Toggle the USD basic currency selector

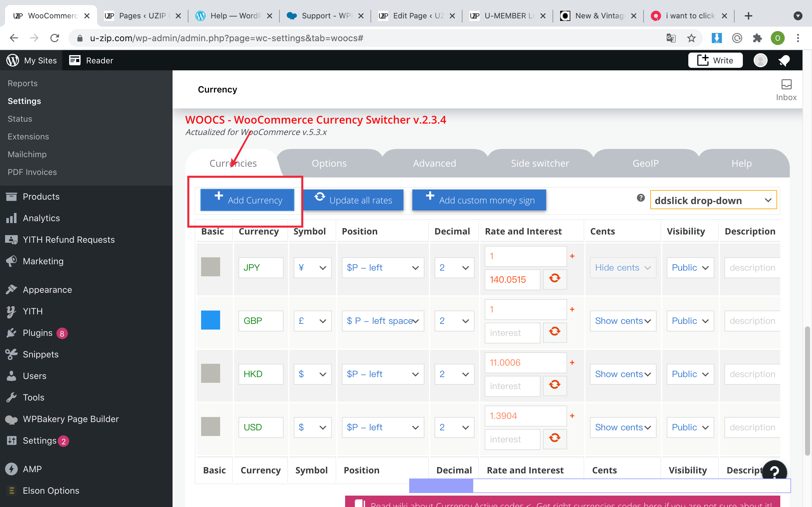[x=210, y=427]
